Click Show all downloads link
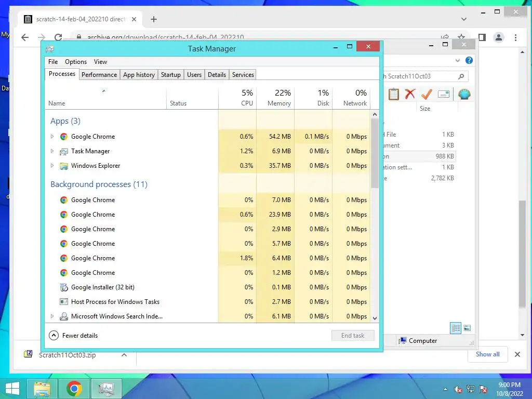The image size is (532, 399). point(487,354)
